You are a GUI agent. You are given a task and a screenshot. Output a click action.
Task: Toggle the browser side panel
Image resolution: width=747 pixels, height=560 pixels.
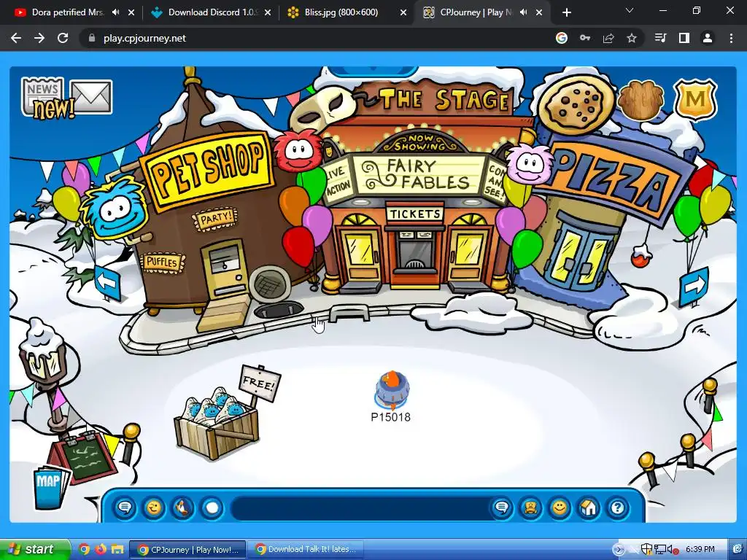[684, 38]
